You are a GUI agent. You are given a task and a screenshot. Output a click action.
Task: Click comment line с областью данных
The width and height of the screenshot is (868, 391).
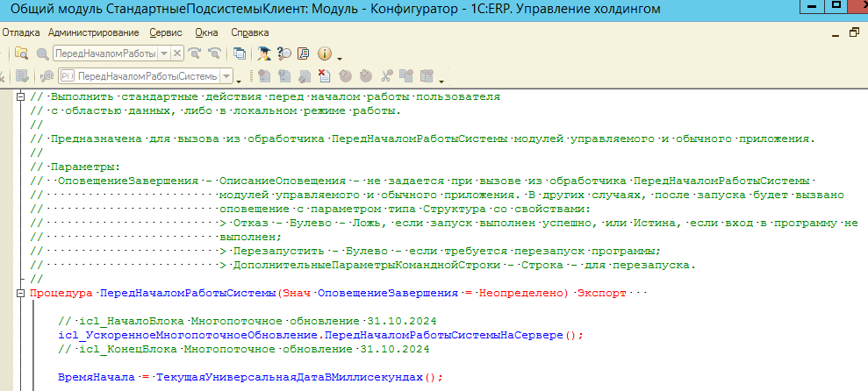tap(215, 110)
